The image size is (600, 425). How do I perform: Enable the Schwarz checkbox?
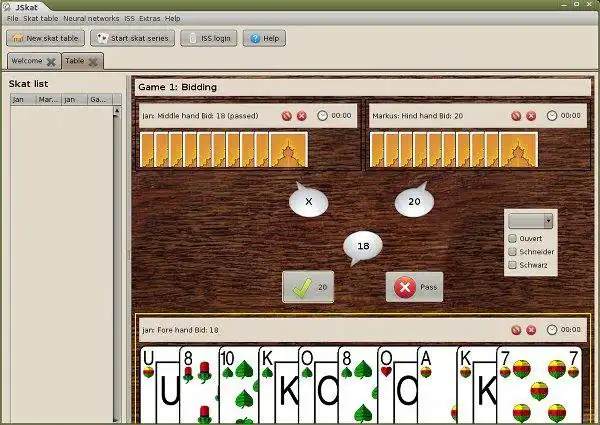[x=512, y=265]
